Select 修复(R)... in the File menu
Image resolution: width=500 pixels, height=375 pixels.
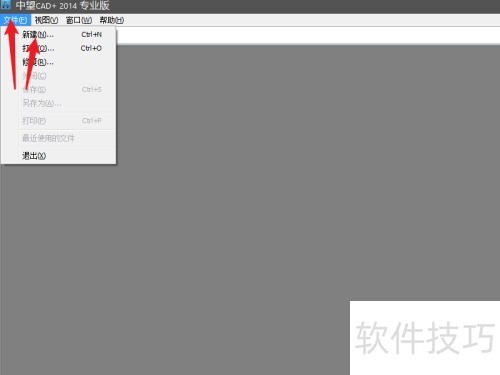[59, 62]
